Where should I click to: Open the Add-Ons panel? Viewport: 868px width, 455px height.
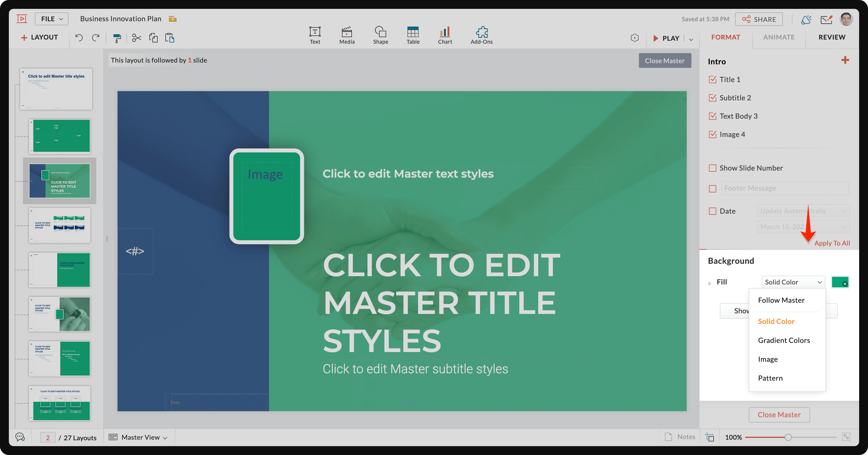[481, 35]
